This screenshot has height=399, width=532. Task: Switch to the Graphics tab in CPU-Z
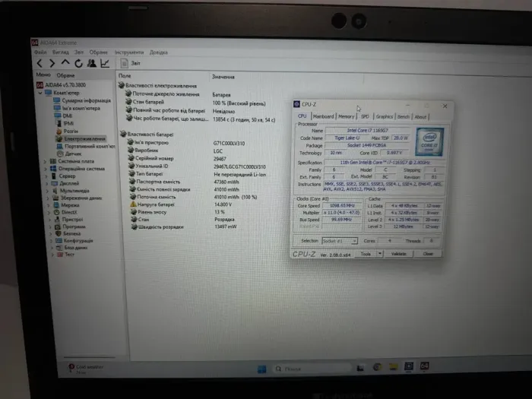pos(384,116)
